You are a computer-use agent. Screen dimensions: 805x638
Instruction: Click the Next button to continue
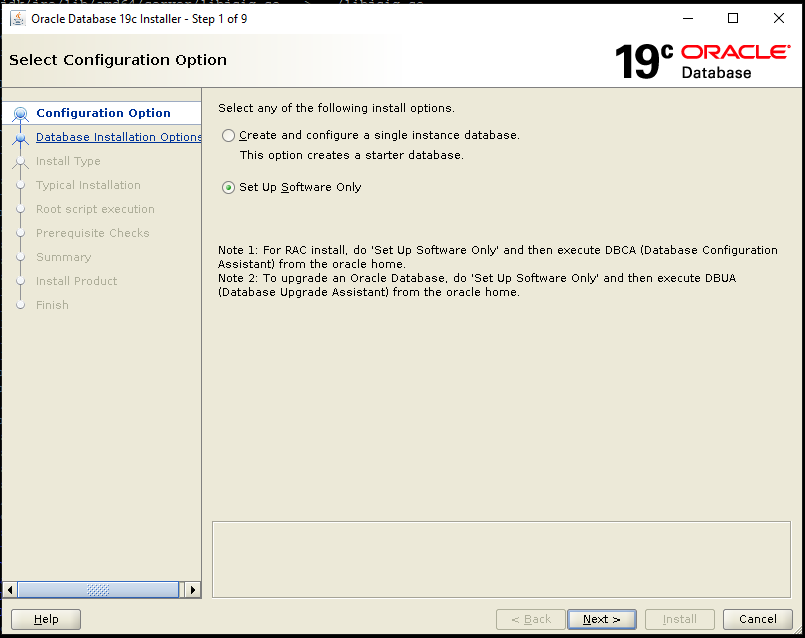click(x=602, y=620)
